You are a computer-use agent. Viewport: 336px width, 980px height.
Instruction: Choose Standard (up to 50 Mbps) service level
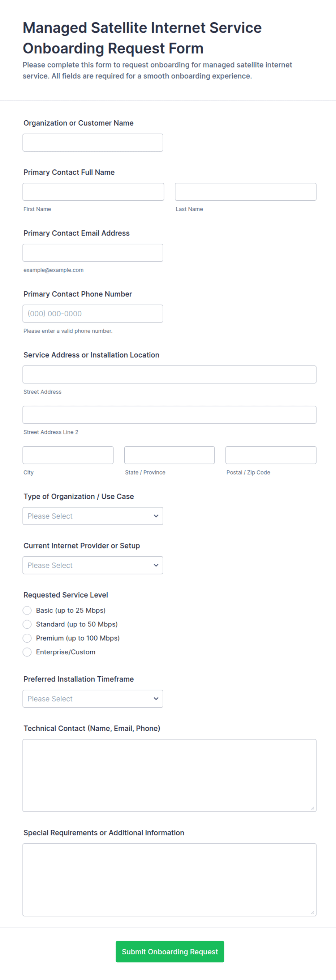pos(27,624)
